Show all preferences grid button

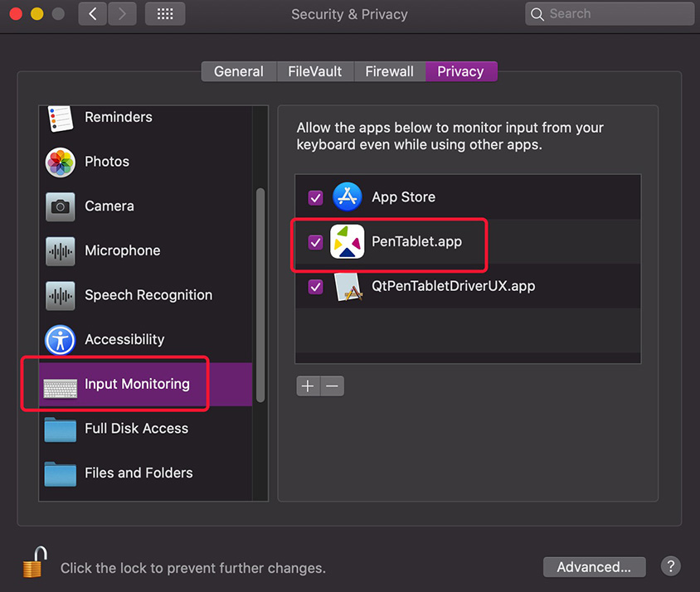tap(165, 14)
